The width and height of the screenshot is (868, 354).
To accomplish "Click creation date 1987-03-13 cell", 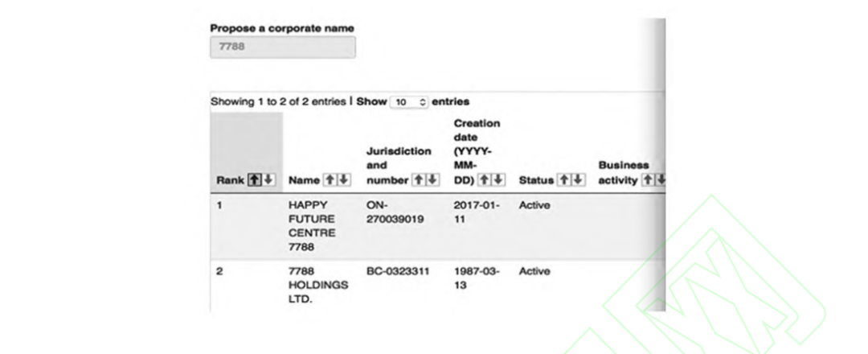I will coord(477,278).
